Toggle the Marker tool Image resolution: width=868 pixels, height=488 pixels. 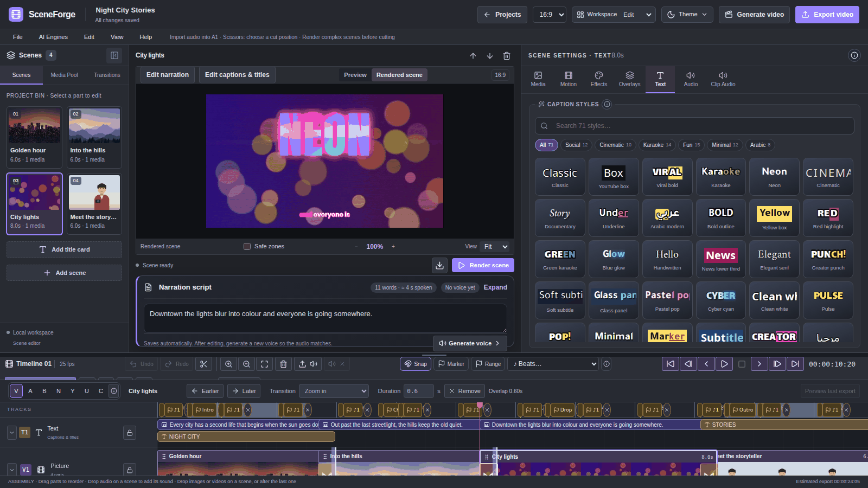click(451, 364)
